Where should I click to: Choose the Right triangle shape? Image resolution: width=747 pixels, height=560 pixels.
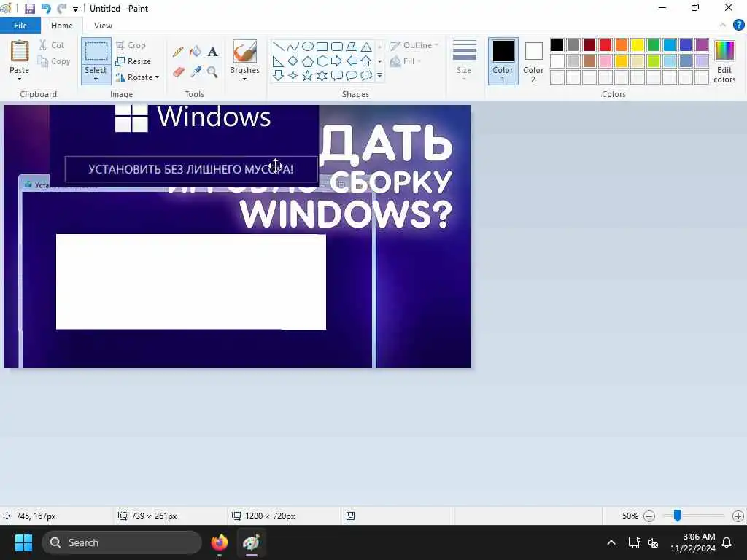point(279,61)
